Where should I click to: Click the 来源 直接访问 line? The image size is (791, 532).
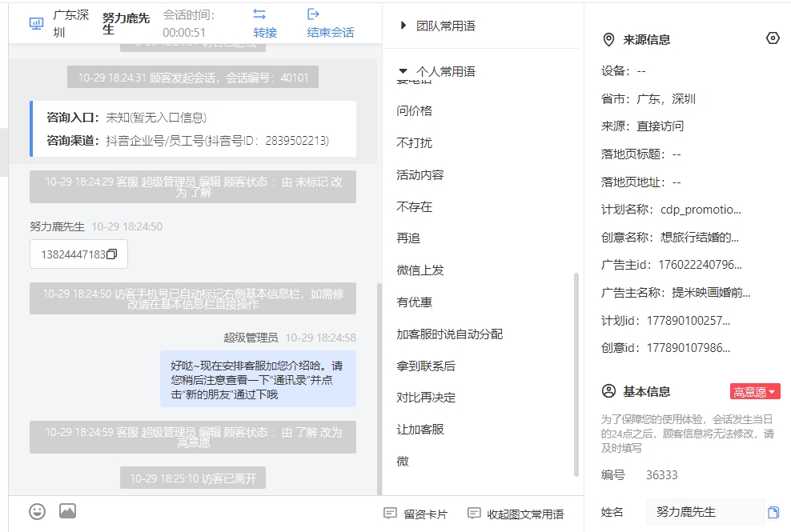pos(642,126)
